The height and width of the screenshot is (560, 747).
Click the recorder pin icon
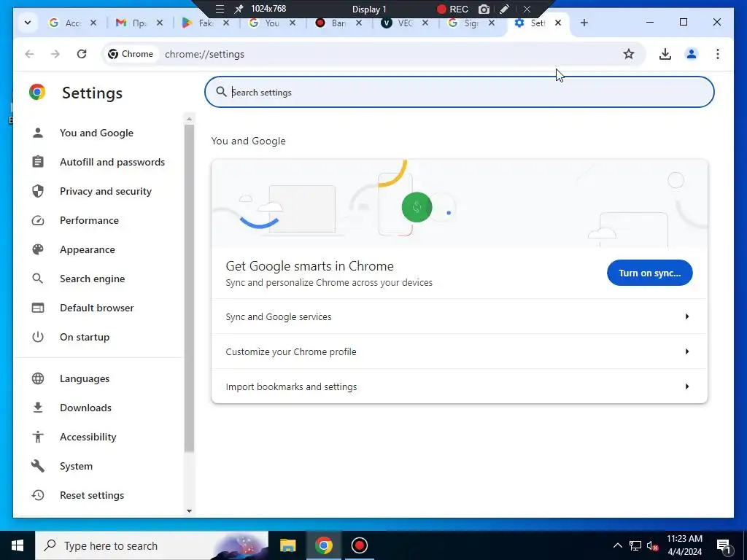(239, 9)
